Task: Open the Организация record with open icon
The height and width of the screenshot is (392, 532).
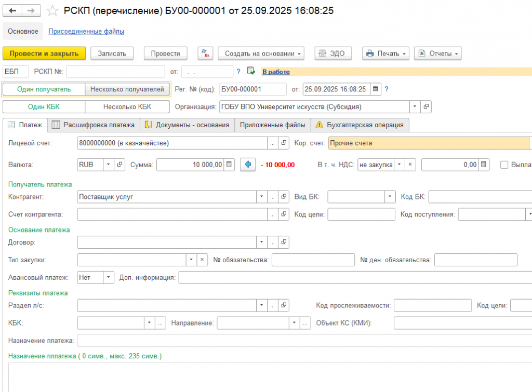Action: (426, 107)
